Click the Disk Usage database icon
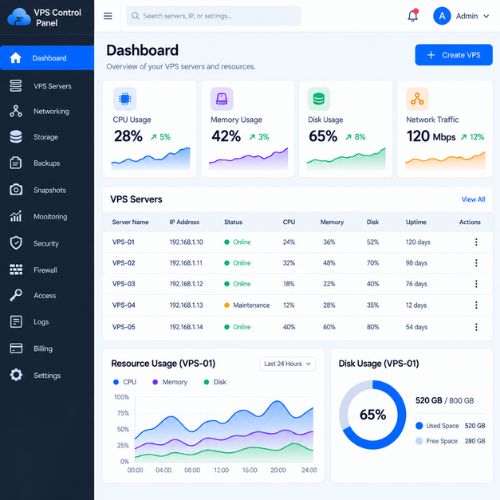Image resolution: width=500 pixels, height=500 pixels. tap(319, 99)
